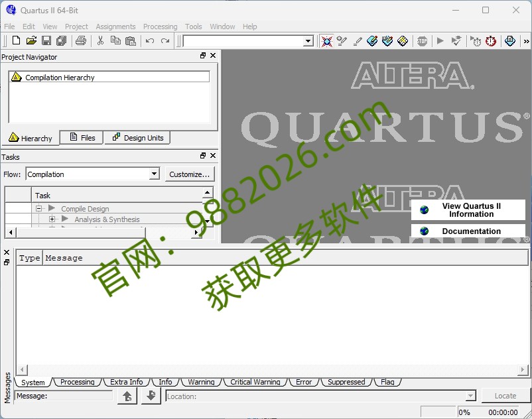Click the Redo arrow icon
Screen dimensions: 532x419
(165, 40)
